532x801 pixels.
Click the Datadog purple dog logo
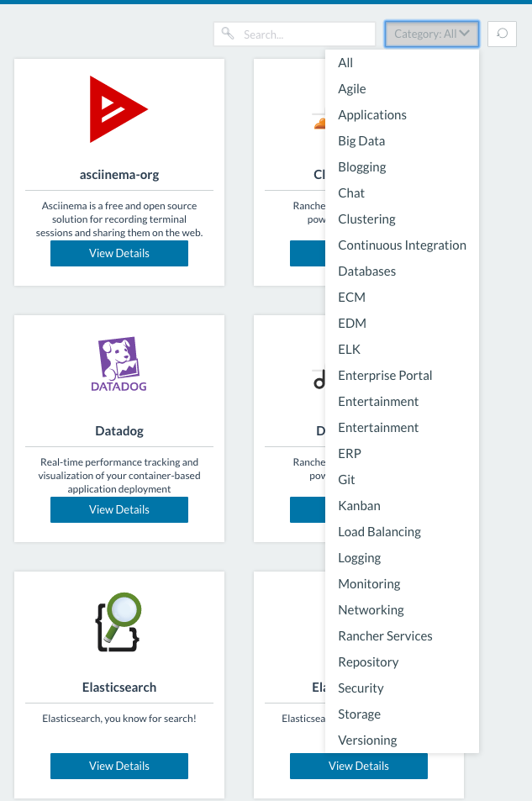tap(119, 365)
